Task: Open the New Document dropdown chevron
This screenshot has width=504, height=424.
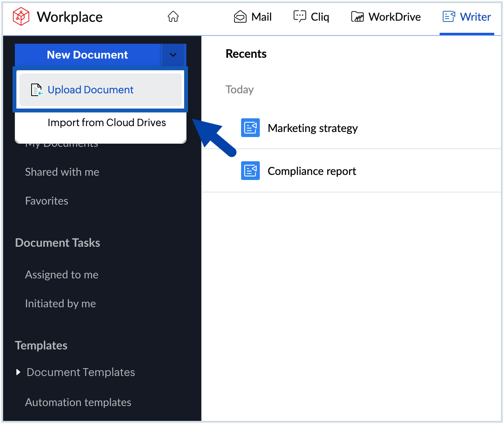Action: (173, 55)
